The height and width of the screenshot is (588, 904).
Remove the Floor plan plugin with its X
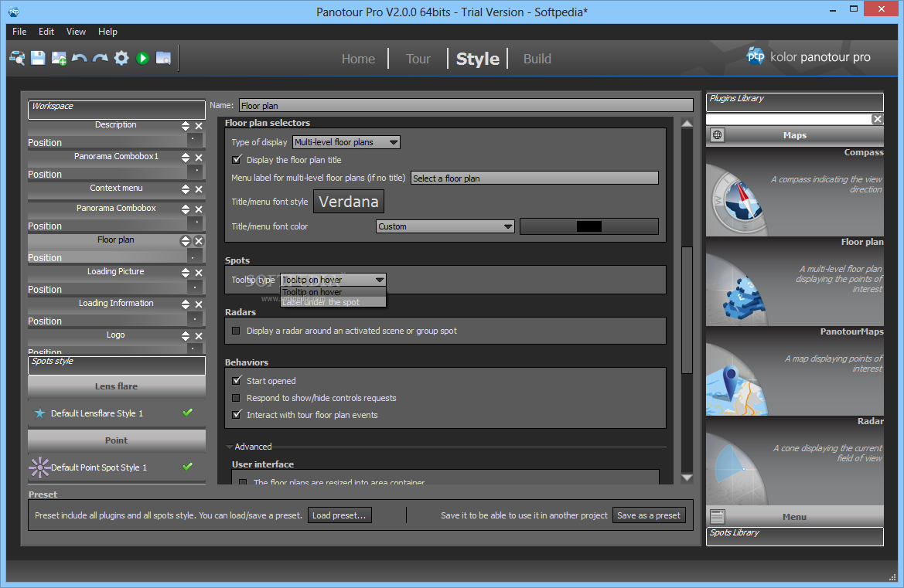199,241
